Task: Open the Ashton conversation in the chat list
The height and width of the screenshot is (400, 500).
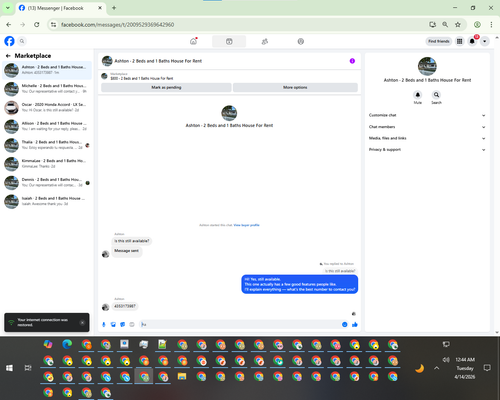Action: tap(47, 70)
